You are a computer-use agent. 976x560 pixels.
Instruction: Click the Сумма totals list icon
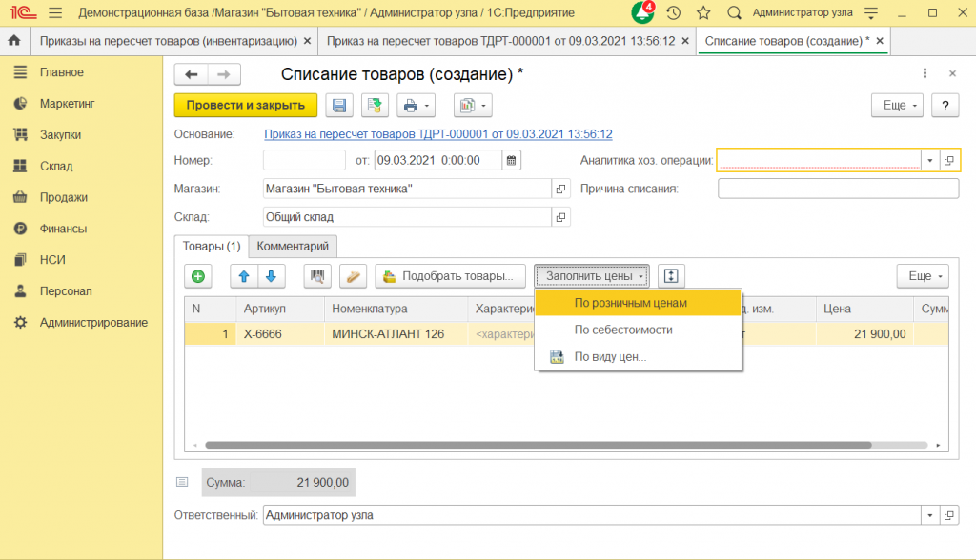point(182,482)
